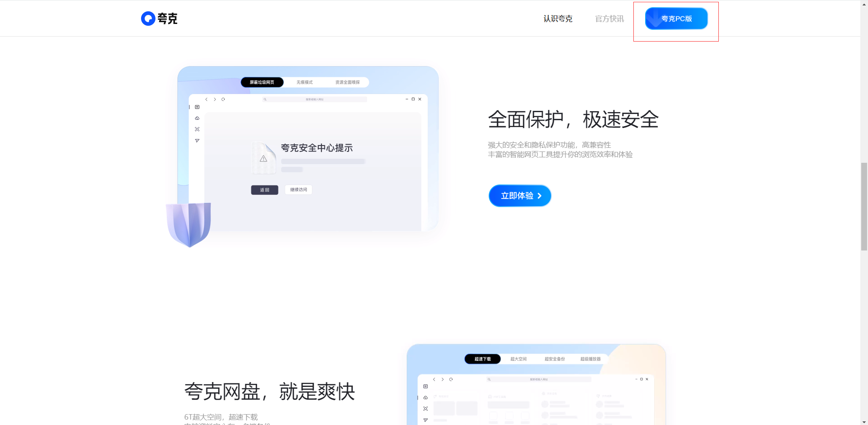Click scan sidebar icon in security demo

click(197, 129)
